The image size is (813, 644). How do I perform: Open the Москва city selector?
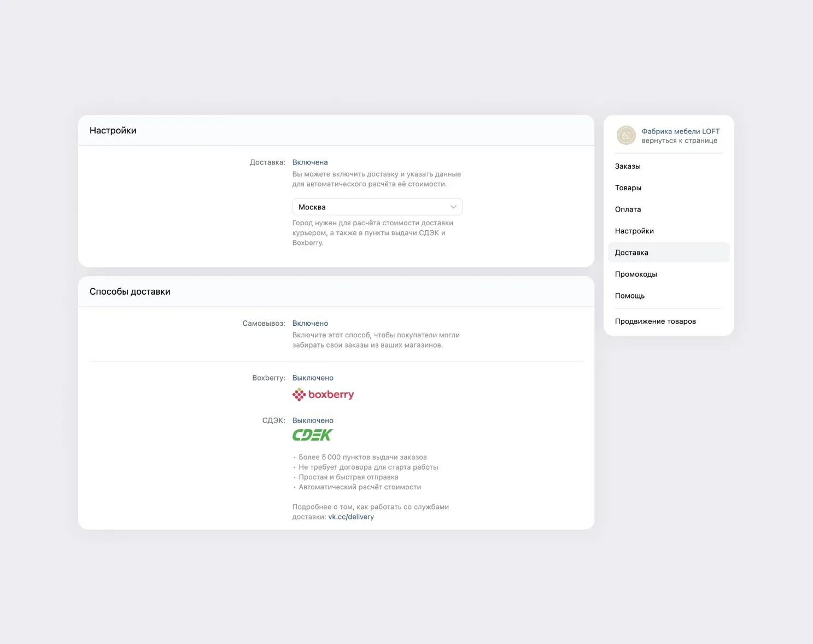click(x=377, y=207)
